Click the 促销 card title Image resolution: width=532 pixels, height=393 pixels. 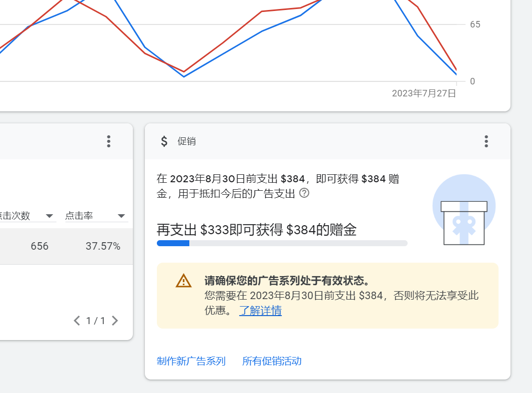coord(186,141)
